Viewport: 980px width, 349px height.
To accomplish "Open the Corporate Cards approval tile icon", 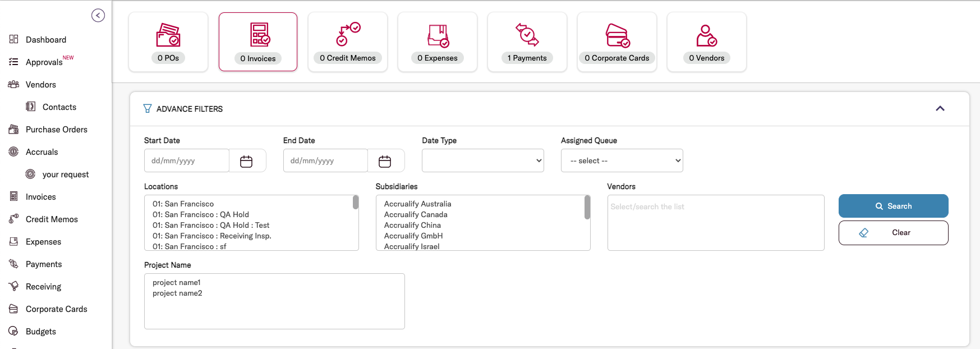I will coord(617,35).
